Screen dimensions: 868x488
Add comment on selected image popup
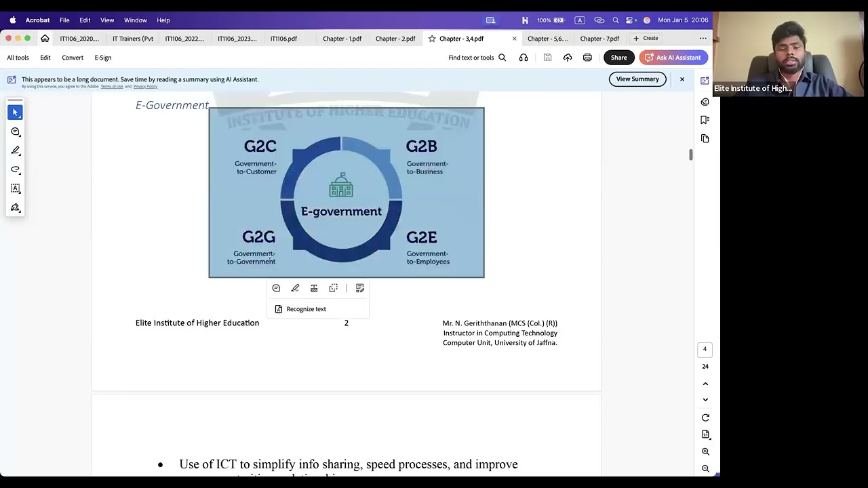[x=276, y=288]
